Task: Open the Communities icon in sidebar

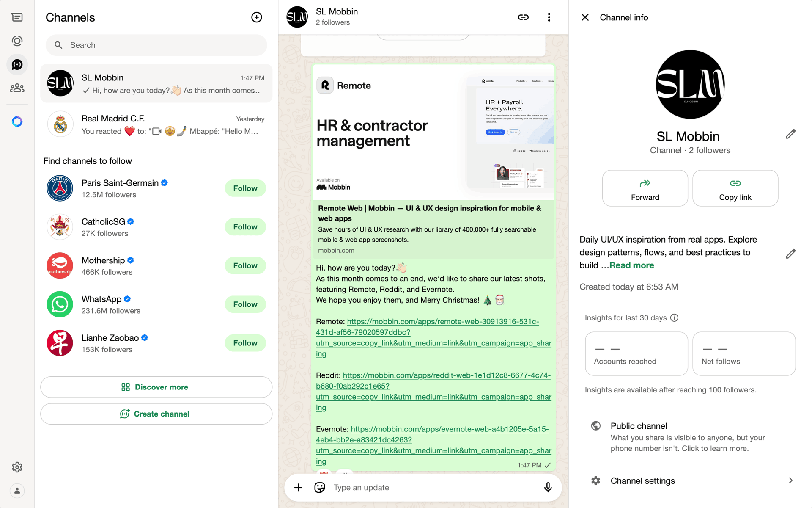Action: click(17, 88)
